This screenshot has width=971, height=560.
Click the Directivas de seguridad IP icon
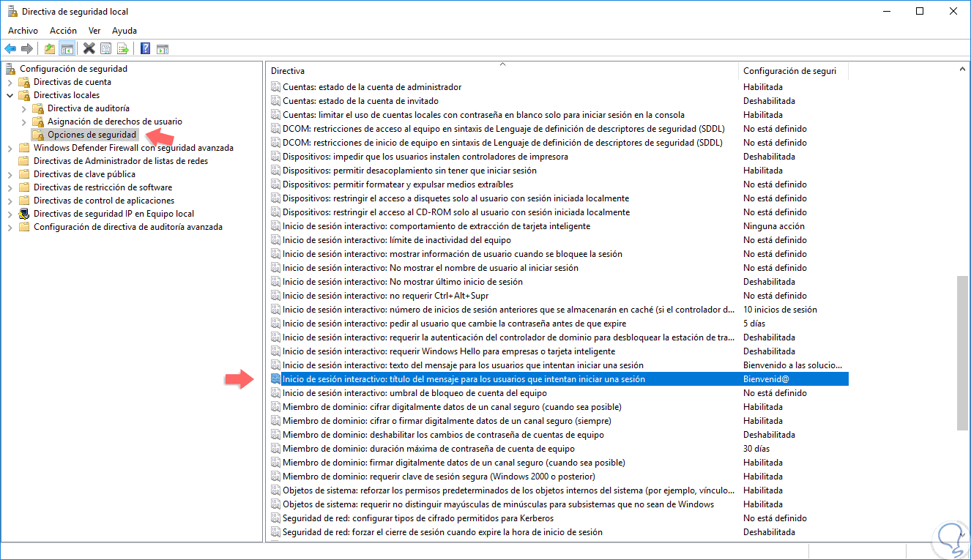tap(24, 214)
